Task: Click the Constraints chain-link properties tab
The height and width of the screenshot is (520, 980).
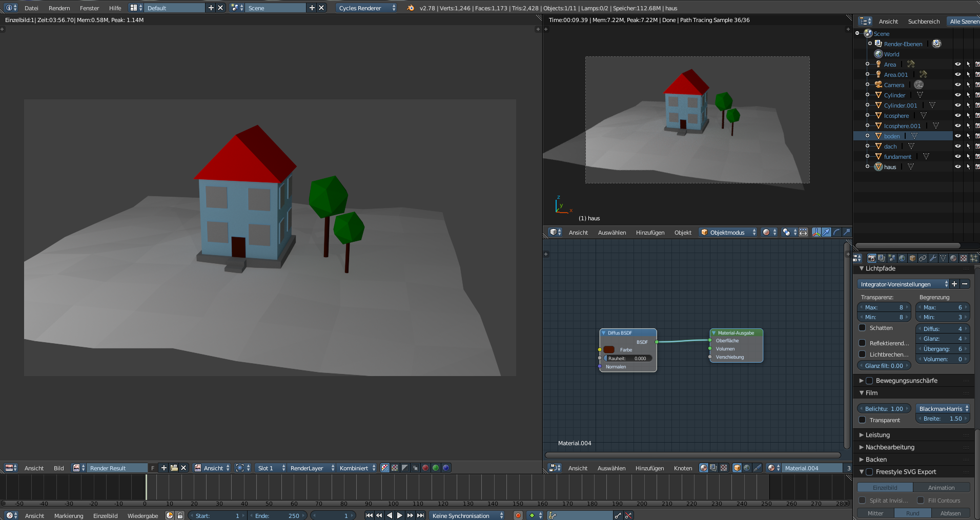Action: [x=923, y=258]
